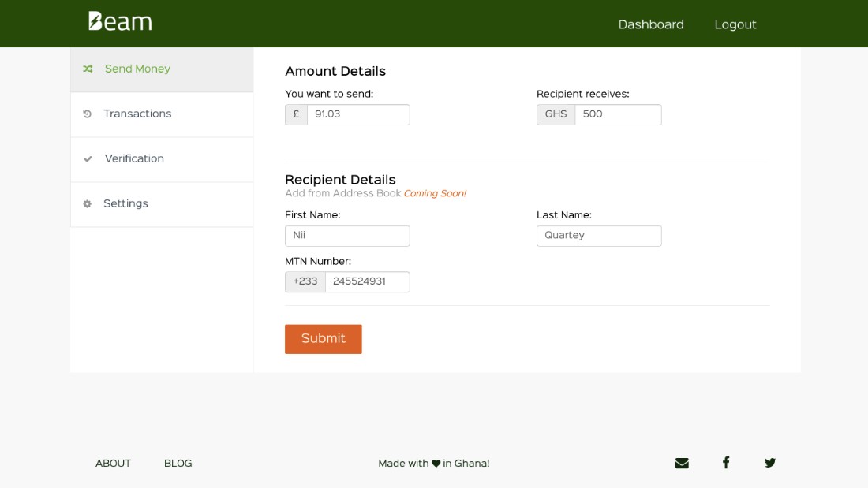Screen dimensions: 868x488
Task: Submit the money transfer form
Action: (324, 339)
